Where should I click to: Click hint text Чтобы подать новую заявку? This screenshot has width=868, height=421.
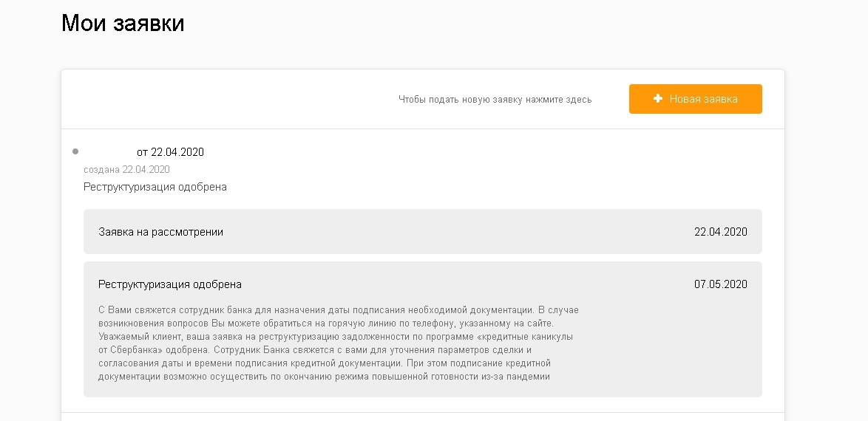(x=495, y=100)
